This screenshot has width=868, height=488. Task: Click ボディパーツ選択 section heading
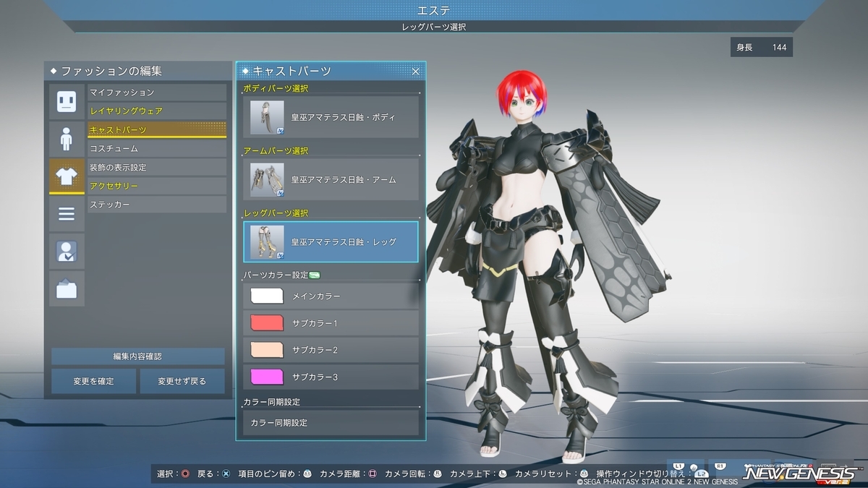276,88
